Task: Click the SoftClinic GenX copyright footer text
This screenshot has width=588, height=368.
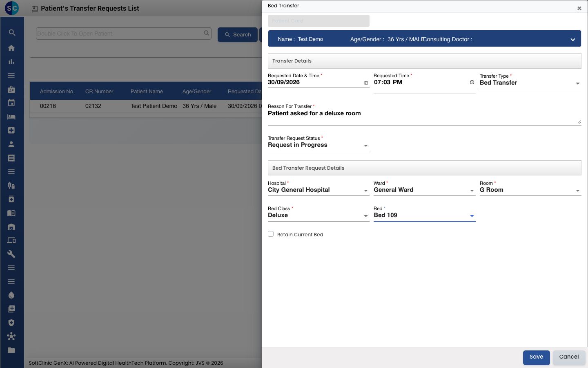Action: [126, 363]
